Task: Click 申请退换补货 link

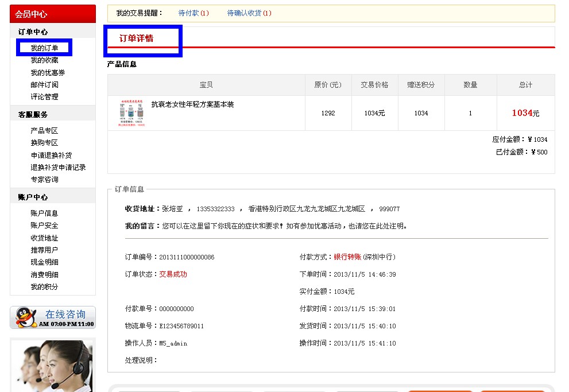Action: (51, 156)
